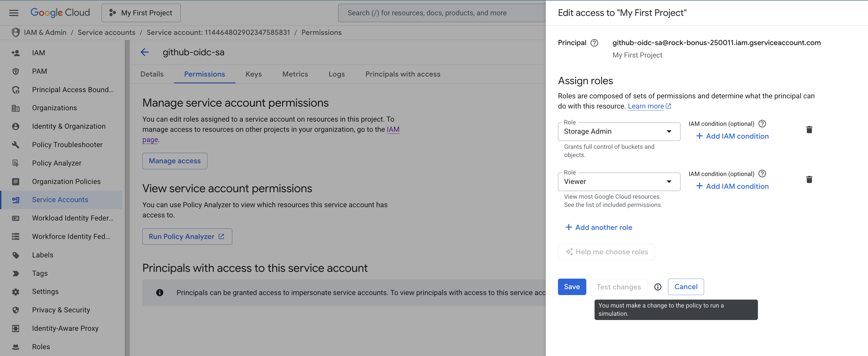Click the Cancel button
This screenshot has height=356, width=868.
pyautogui.click(x=686, y=287)
